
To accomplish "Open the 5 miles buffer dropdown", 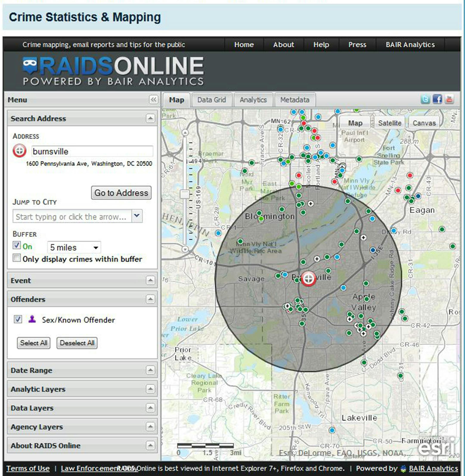I will coord(74,248).
